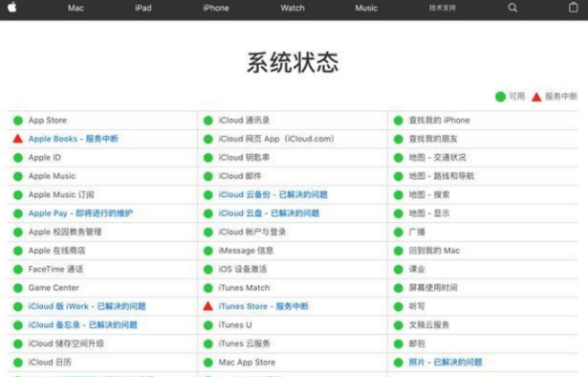588x377 pixels.
Task: Open 照片 - 已解决的问题 link
Action: click(446, 363)
